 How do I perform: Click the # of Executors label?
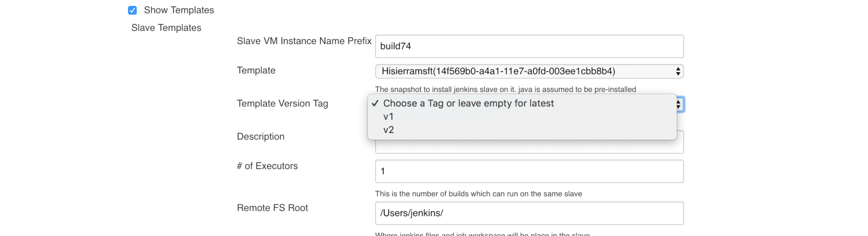click(267, 166)
